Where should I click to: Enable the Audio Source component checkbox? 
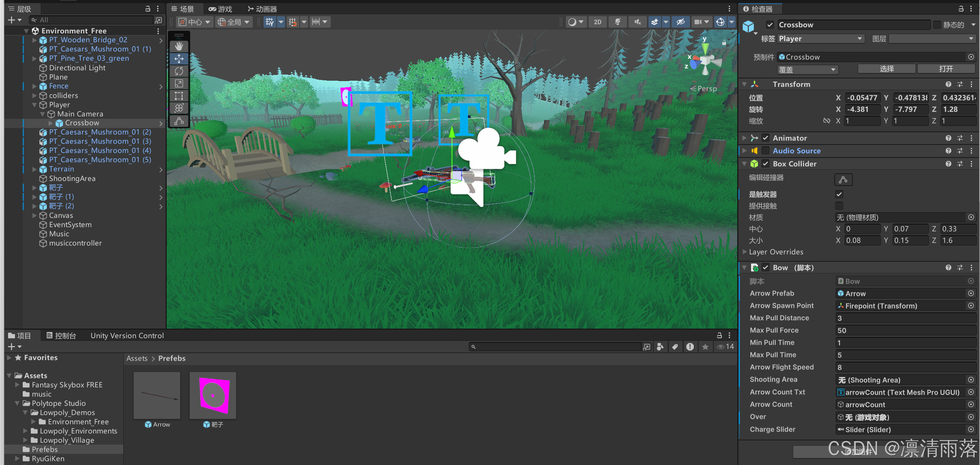[x=765, y=151]
